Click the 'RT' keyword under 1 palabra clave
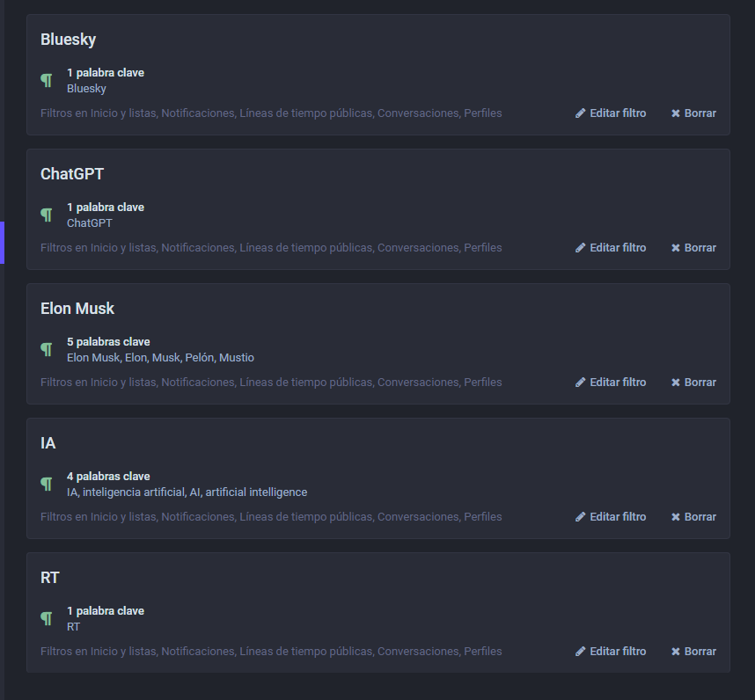The height and width of the screenshot is (700, 755). click(73, 626)
